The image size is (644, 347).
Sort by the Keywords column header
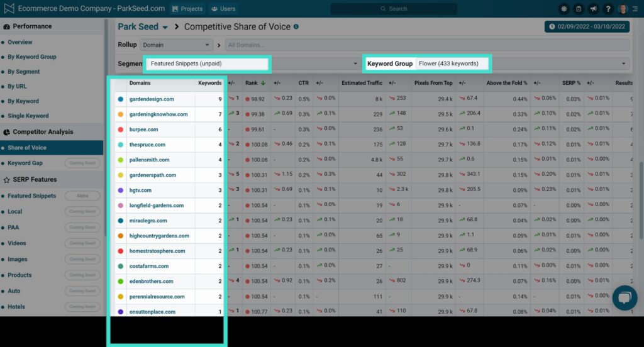click(x=210, y=83)
